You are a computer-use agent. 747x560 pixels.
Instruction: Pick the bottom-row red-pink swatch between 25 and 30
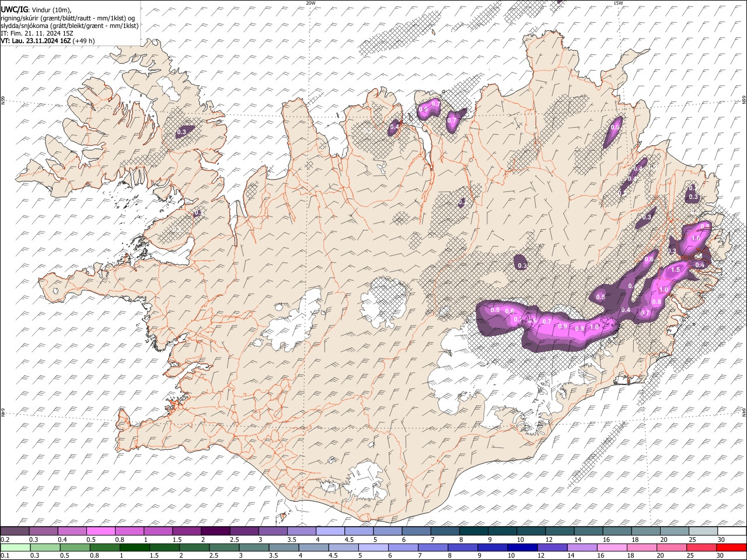(701, 548)
